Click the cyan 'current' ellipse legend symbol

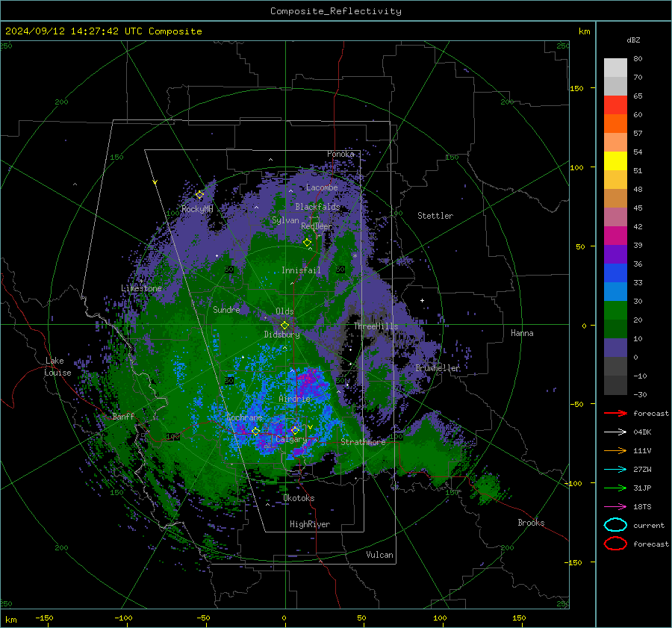(615, 525)
